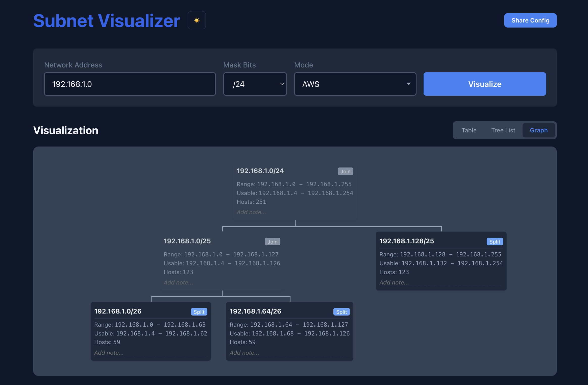Viewport: 588px width, 385px height.
Task: Add note to 192.168.1.0/25 node
Action: (x=222, y=282)
